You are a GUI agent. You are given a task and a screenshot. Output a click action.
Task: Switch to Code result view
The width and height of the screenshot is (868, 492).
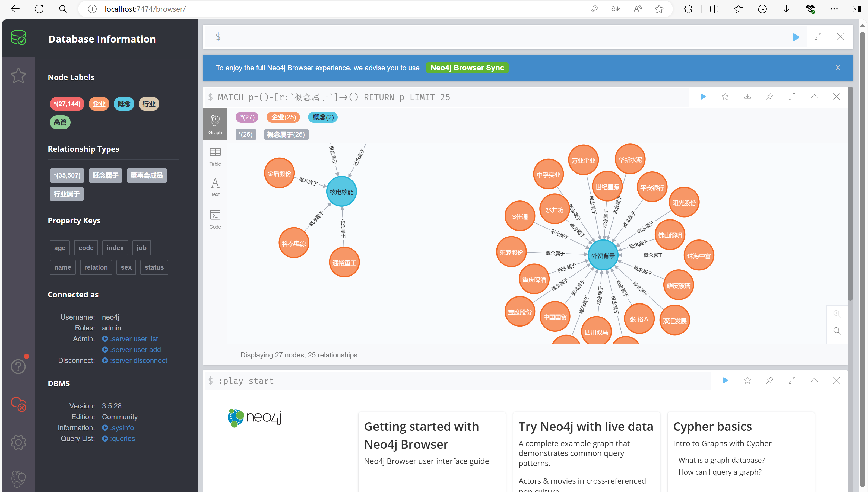click(x=215, y=219)
